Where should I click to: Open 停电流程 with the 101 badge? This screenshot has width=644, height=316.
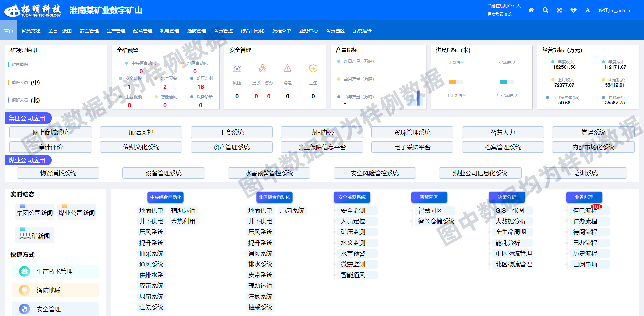tap(585, 211)
